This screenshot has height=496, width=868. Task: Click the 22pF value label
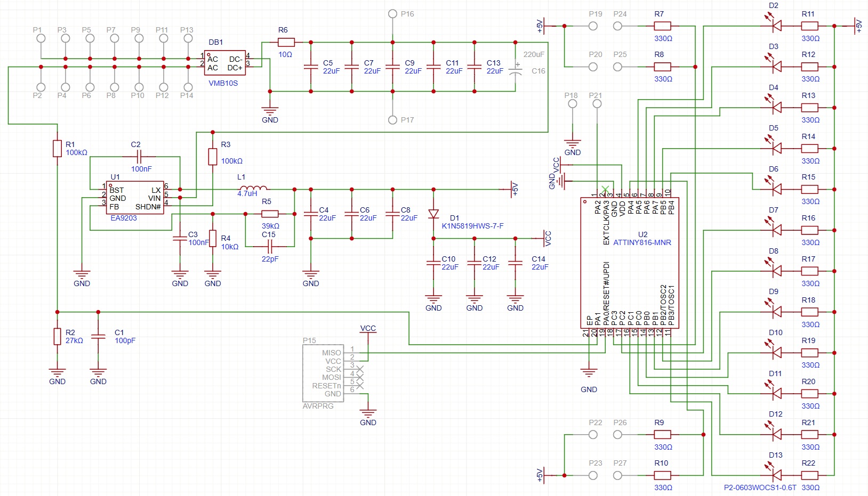270,259
